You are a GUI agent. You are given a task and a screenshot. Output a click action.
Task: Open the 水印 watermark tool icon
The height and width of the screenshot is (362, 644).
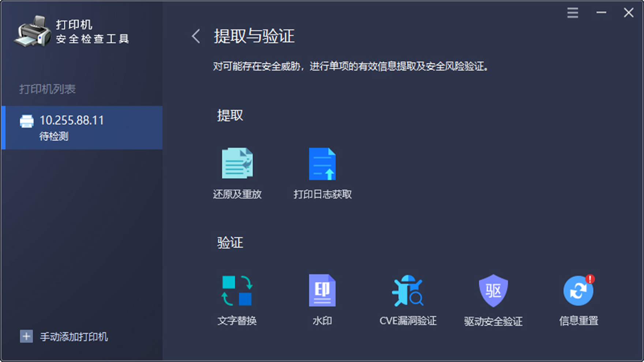pos(322,290)
